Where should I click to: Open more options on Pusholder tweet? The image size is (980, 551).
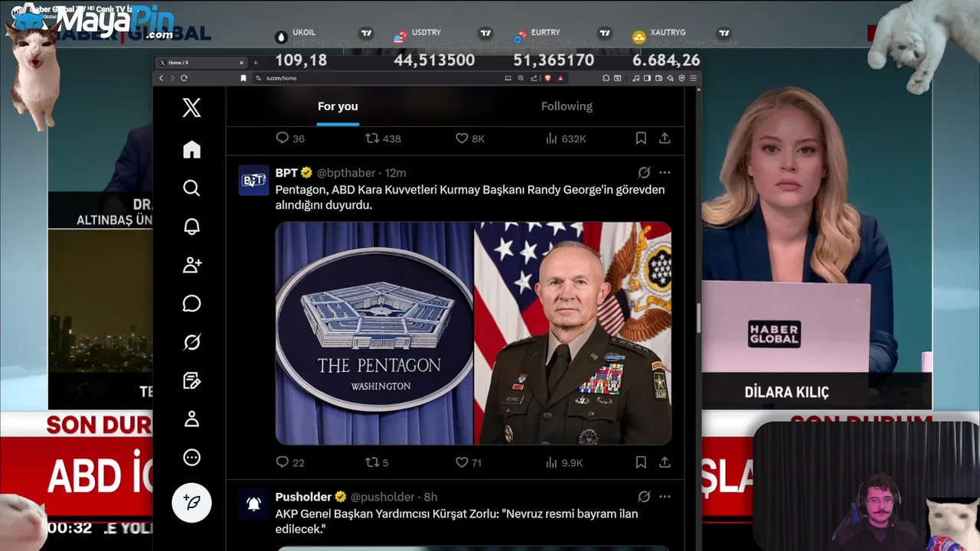point(665,497)
